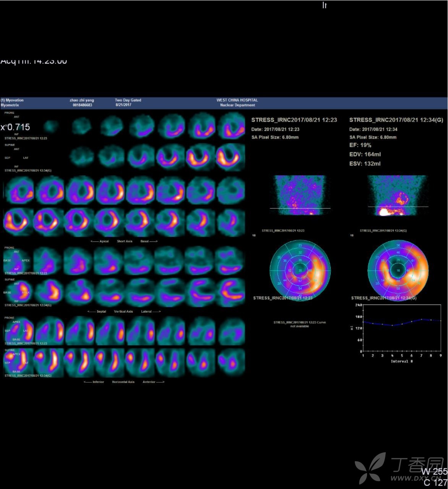Click 'WEST CHINA HOSPITAL' in the header
Image resolution: width=448 pixels, height=489 pixels.
click(237, 100)
